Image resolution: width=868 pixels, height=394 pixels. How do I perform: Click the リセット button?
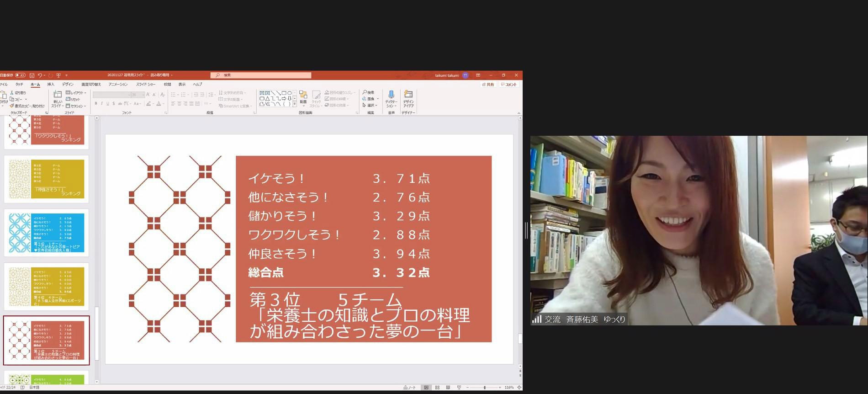pos(73,99)
